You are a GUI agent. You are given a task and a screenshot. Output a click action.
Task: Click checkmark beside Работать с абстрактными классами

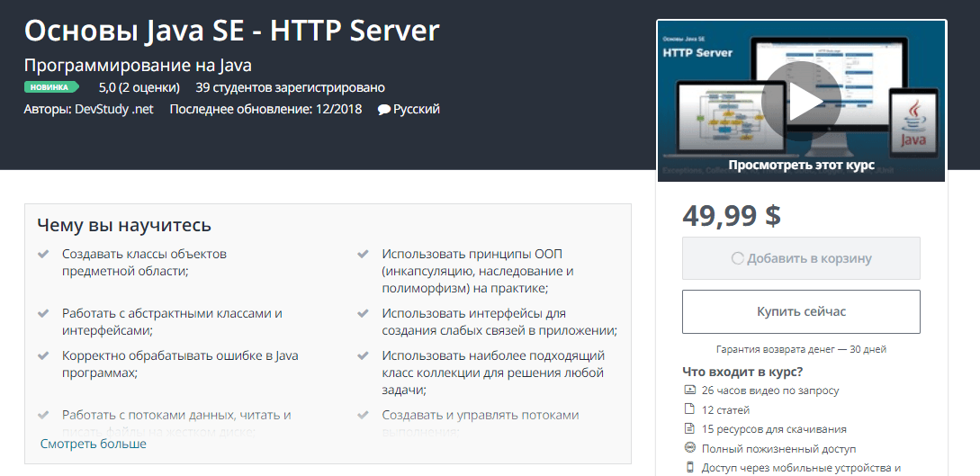[43, 313]
